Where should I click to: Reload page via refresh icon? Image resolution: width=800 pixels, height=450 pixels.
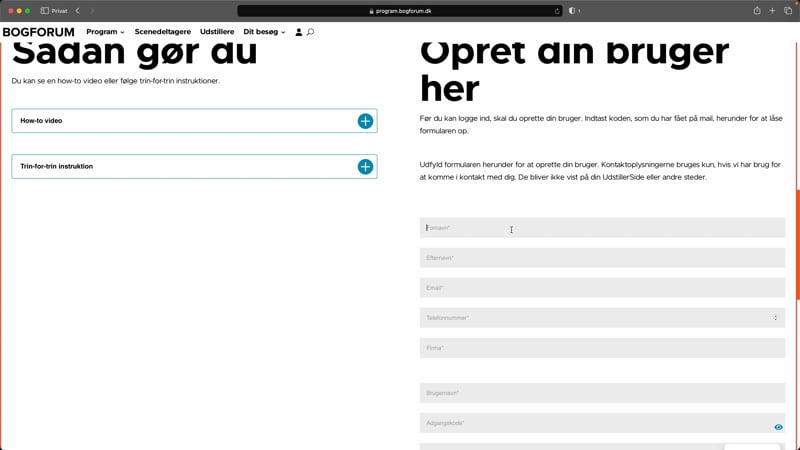[x=557, y=11]
